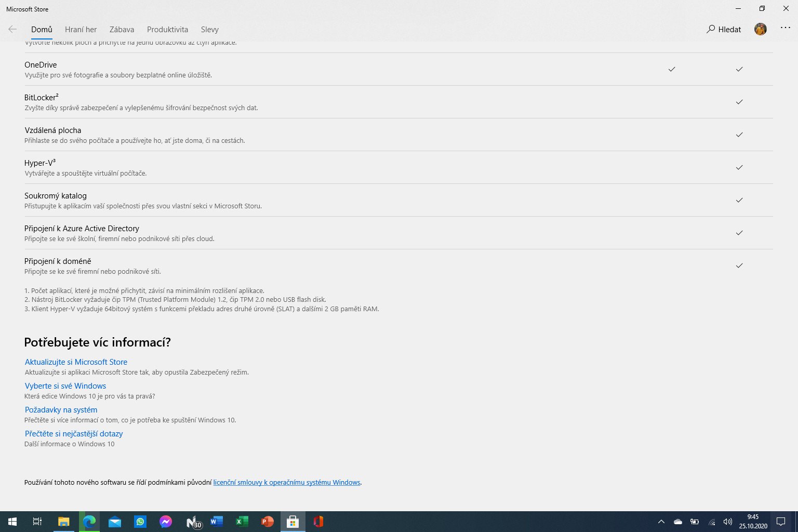Screen dimensions: 798x532
Task: Switch to the Hraní her tab
Action: [81, 30]
